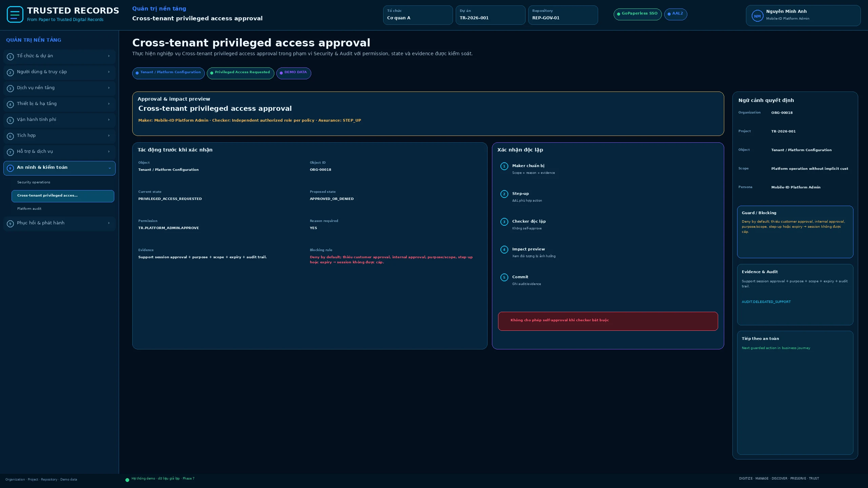Click Nguyễn Minh Anh profile card
The width and height of the screenshot is (868, 488).
click(803, 16)
